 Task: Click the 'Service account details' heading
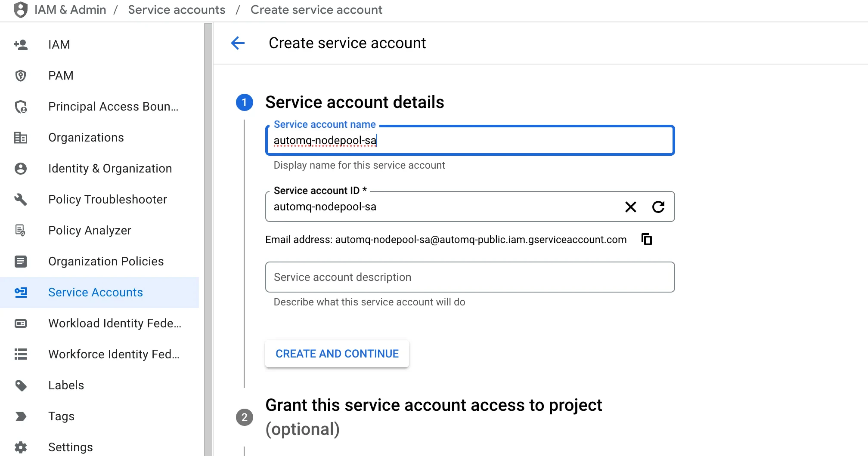(x=354, y=102)
